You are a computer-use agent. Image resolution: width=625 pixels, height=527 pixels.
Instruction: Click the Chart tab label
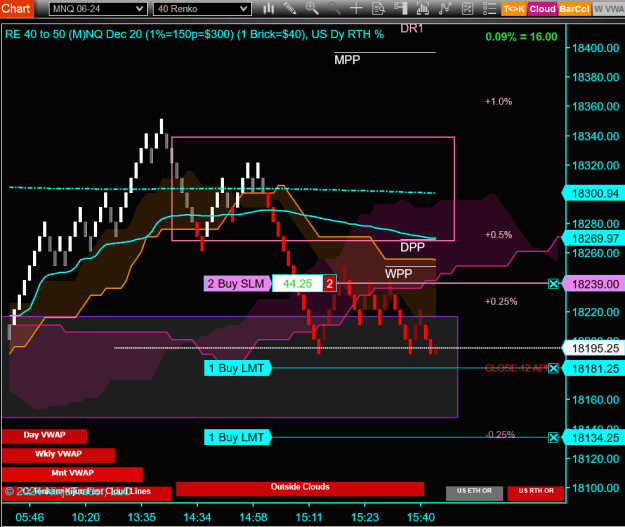coord(16,8)
